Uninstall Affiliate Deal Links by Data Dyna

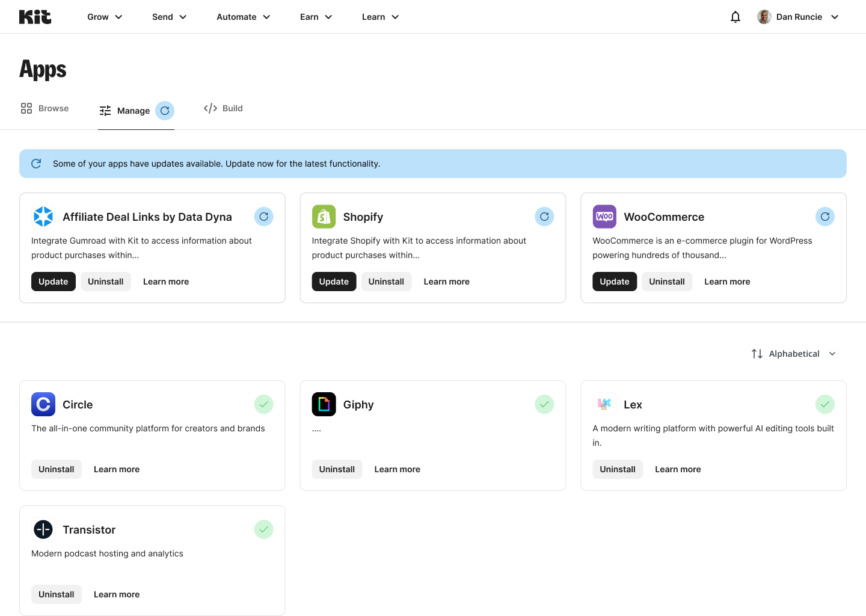(x=106, y=282)
